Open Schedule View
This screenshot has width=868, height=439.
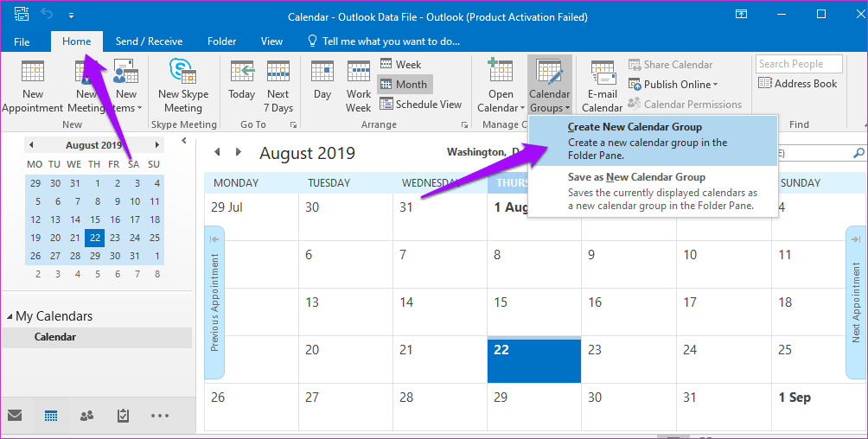[421, 104]
